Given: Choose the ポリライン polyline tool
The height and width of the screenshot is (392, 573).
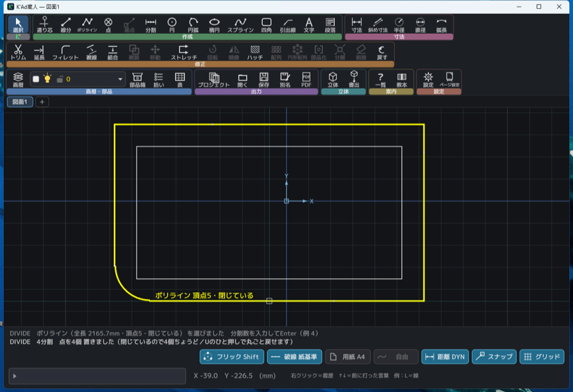Looking at the screenshot, I should pos(87,25).
